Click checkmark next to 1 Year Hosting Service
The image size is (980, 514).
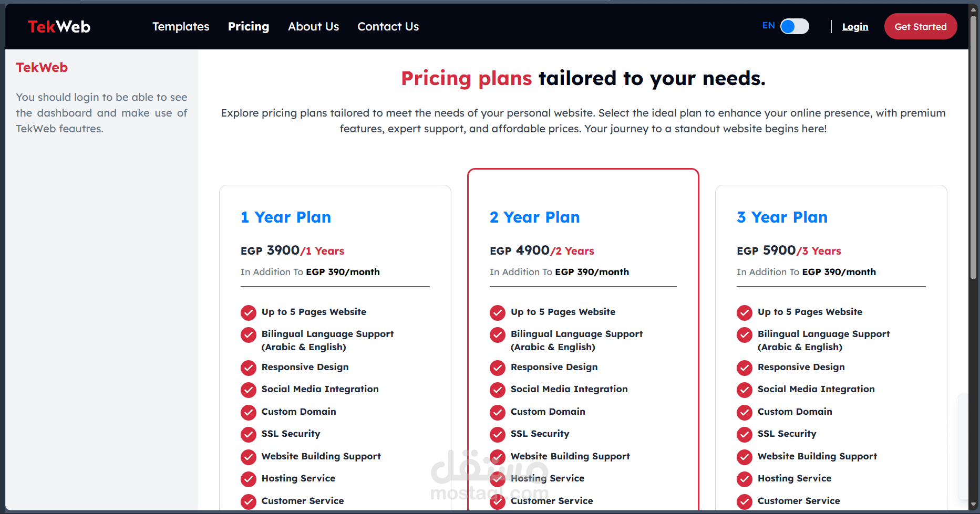click(249, 479)
